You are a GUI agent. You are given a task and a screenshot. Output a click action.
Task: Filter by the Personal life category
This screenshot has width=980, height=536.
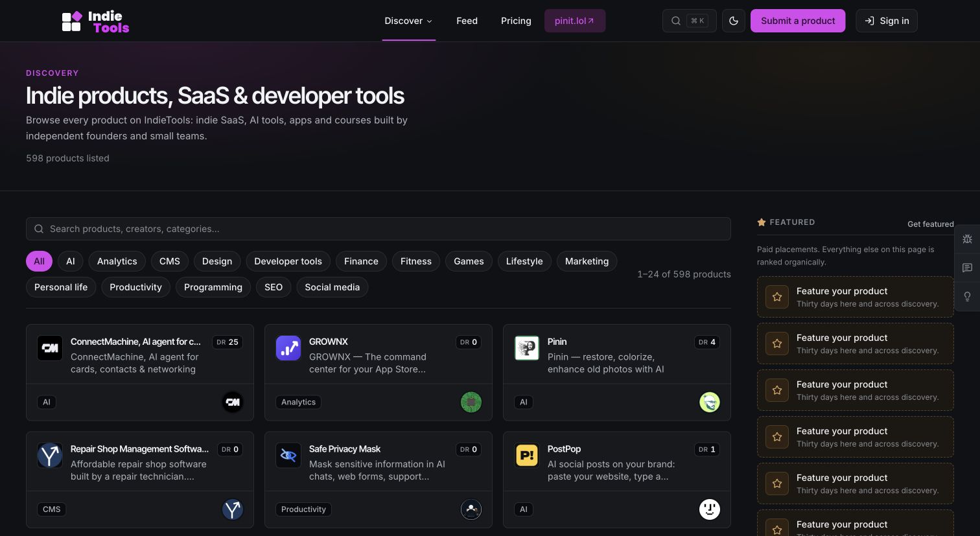click(x=61, y=287)
